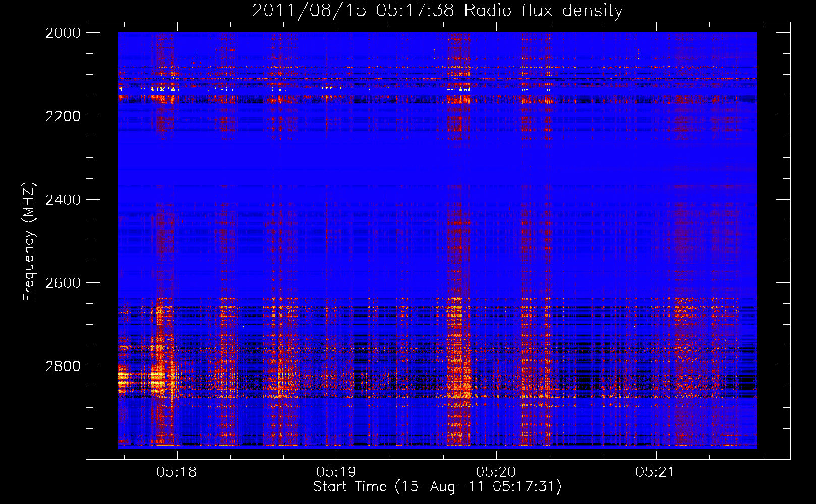Select the 2800 frequency axis label
The width and height of the screenshot is (816, 504).
[63, 366]
